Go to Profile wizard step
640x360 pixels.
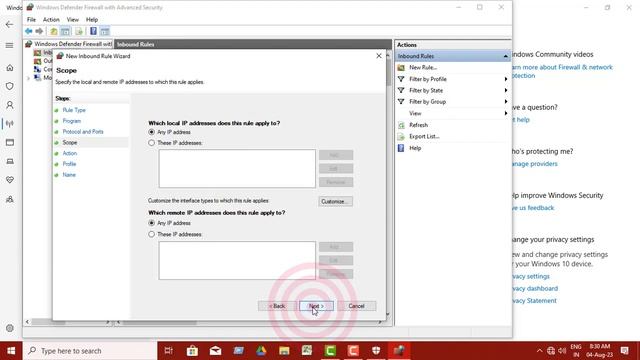pos(69,164)
